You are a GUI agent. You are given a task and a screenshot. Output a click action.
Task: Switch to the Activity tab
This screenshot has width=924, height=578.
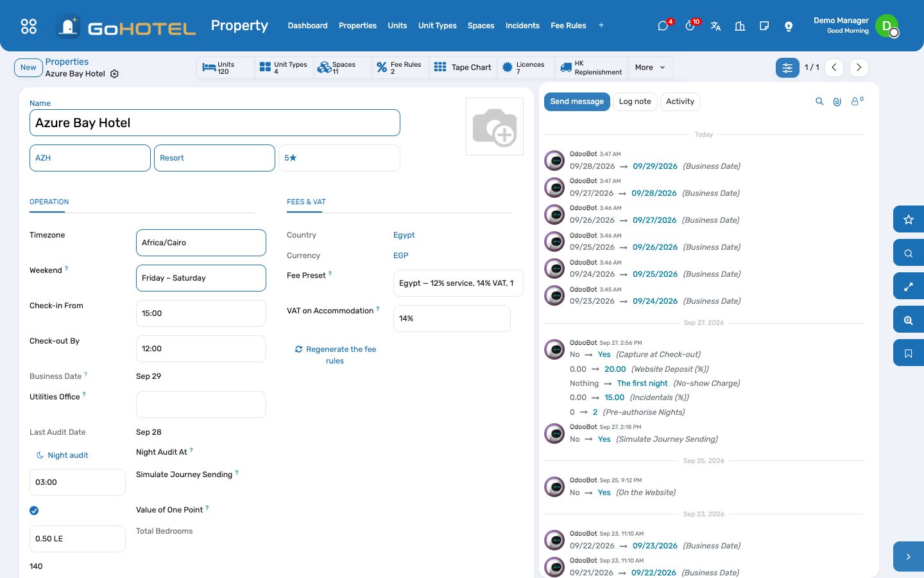[680, 101]
